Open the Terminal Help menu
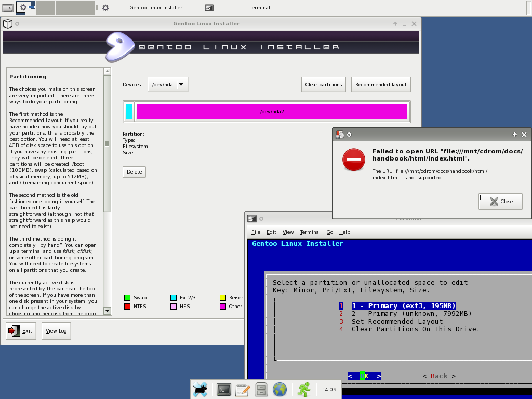532x399 pixels. [345, 232]
